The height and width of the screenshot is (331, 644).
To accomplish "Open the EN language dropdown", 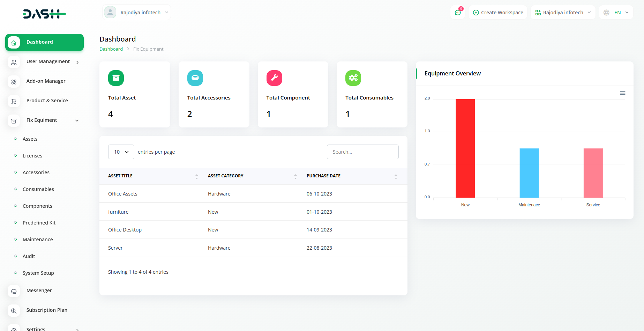I will pyautogui.click(x=616, y=13).
